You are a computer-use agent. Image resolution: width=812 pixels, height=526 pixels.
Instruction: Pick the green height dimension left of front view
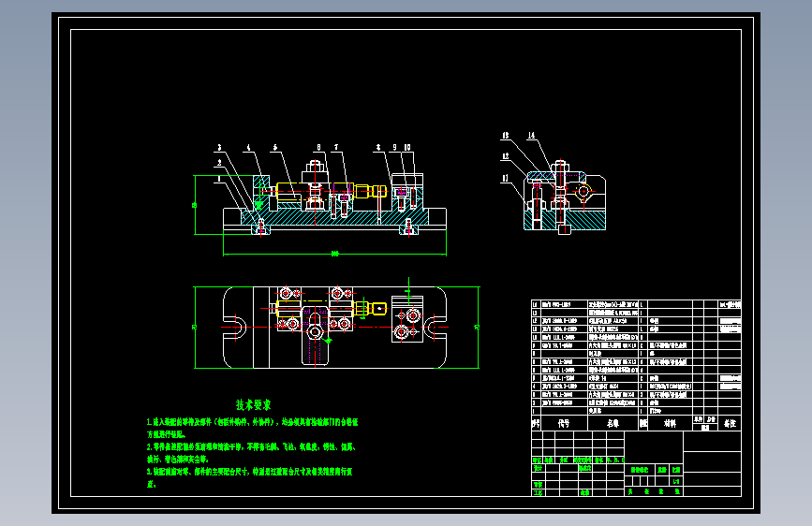coord(195,205)
